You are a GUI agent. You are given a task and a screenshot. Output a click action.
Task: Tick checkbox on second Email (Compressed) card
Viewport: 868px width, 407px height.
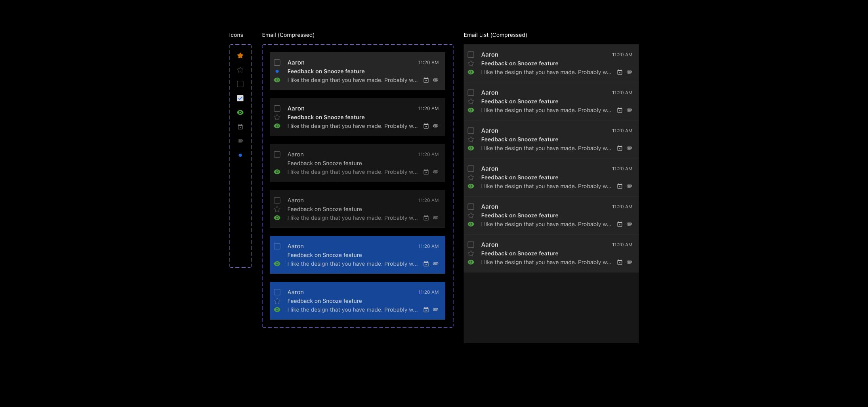[277, 108]
